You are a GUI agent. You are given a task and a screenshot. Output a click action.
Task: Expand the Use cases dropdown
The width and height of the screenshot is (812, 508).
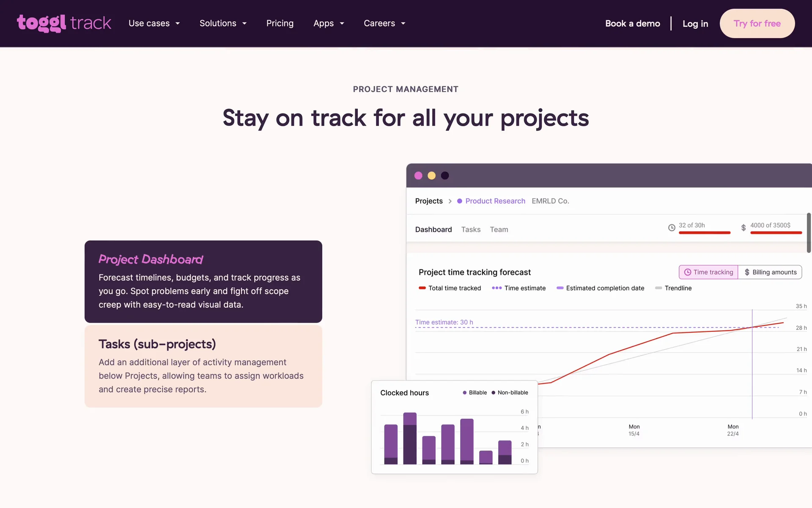154,23
